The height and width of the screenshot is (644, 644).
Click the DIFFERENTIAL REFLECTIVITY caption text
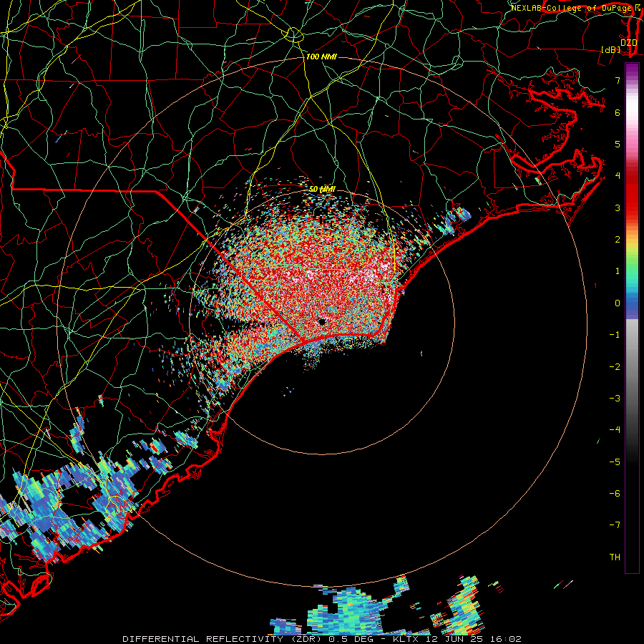(x=203, y=639)
